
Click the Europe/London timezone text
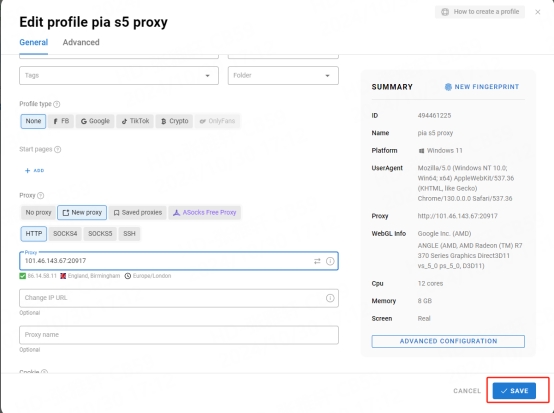[x=152, y=276]
